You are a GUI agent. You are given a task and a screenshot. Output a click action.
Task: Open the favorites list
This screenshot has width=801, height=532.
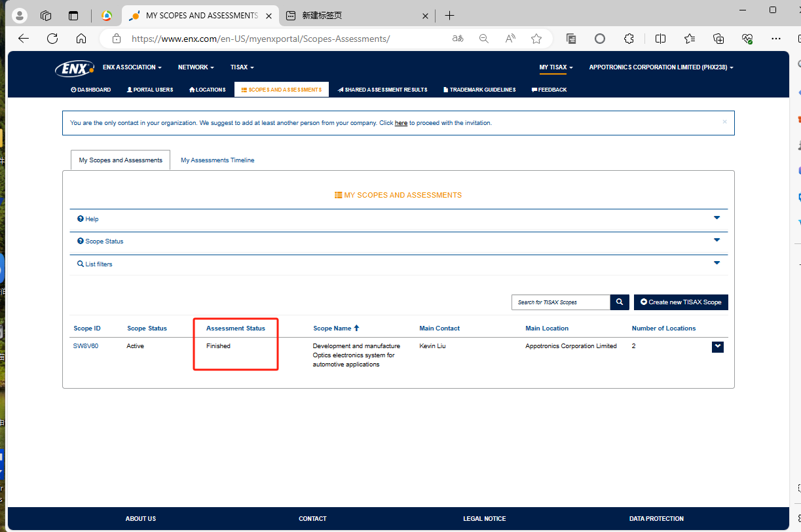tap(690, 39)
